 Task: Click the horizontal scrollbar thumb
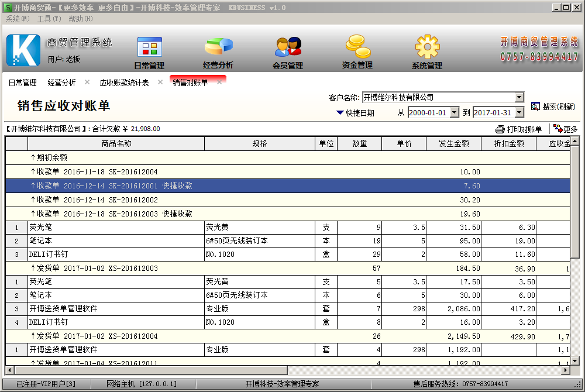151,370
